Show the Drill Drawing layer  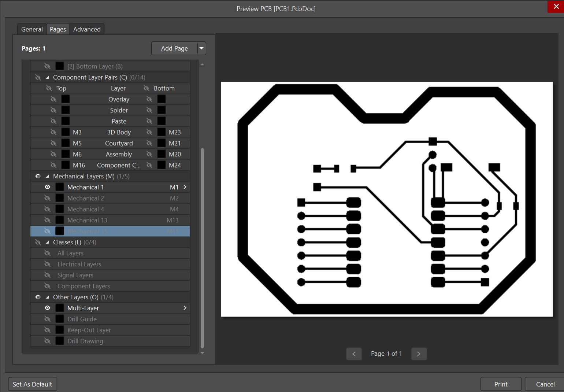[x=47, y=341]
